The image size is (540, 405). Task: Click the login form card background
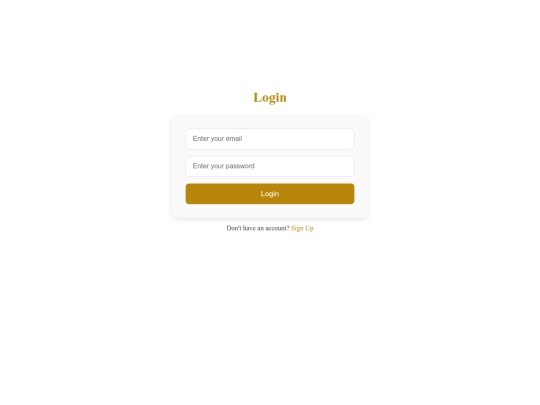pyautogui.click(x=270, y=211)
